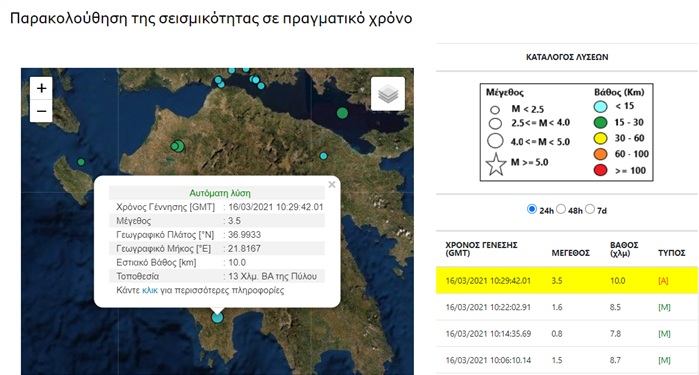The height and width of the screenshot is (375, 699).
Task: Click the ΧΡΟΝΟΣ ΓΕΝΕΣΗΣ (GMT) column header
Action: (481, 249)
